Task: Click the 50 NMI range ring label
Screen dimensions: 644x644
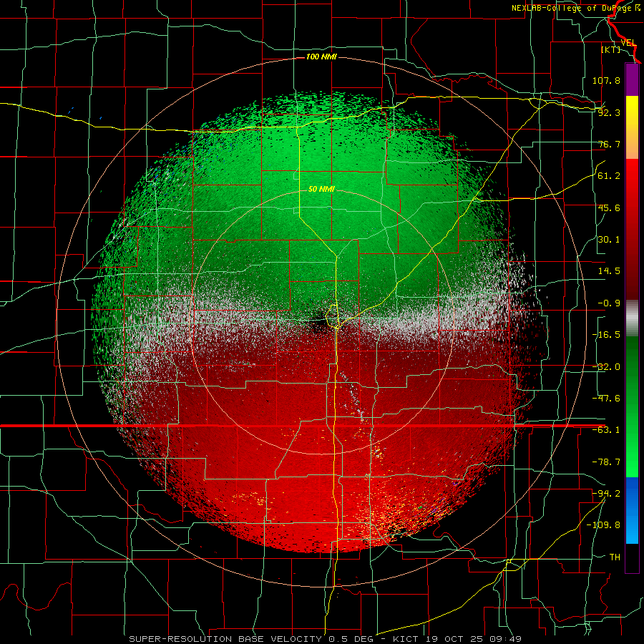Action: click(321, 189)
